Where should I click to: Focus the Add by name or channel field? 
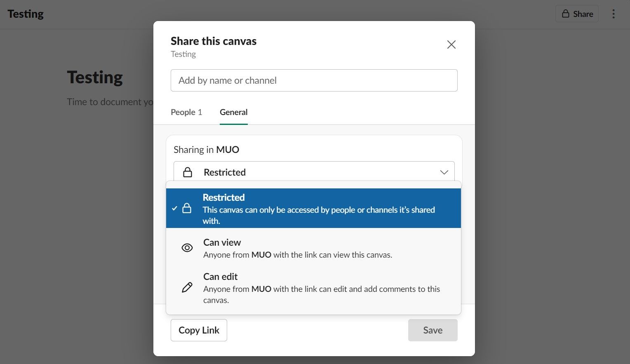(x=314, y=80)
